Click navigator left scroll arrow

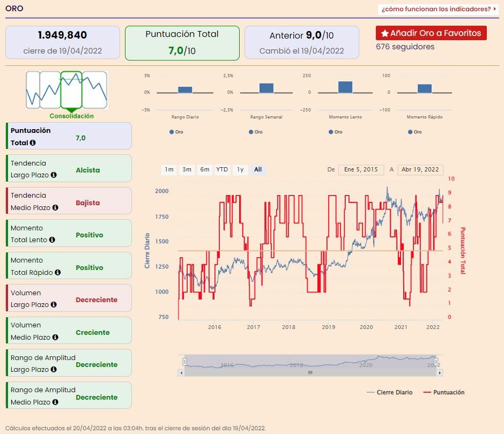tap(181, 372)
